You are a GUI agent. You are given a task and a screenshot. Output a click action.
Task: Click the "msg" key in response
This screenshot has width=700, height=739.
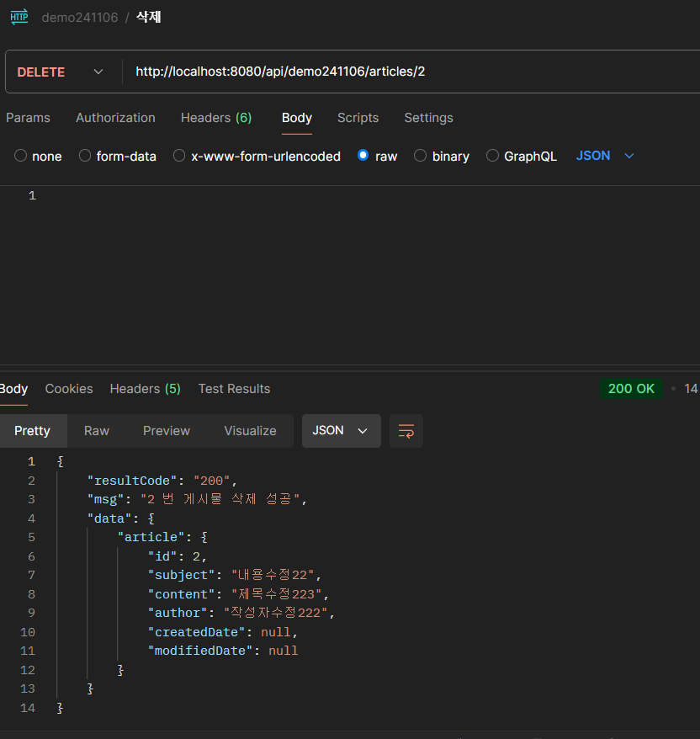[x=105, y=499]
